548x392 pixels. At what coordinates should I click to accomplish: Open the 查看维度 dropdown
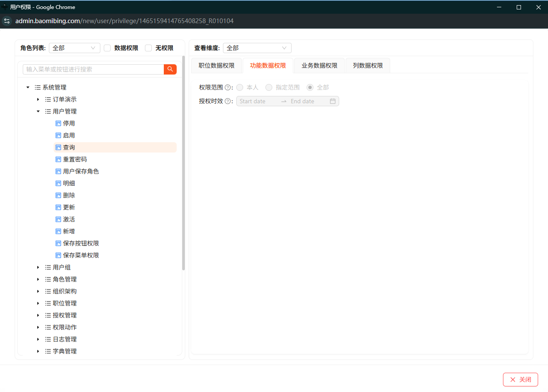[257, 48]
